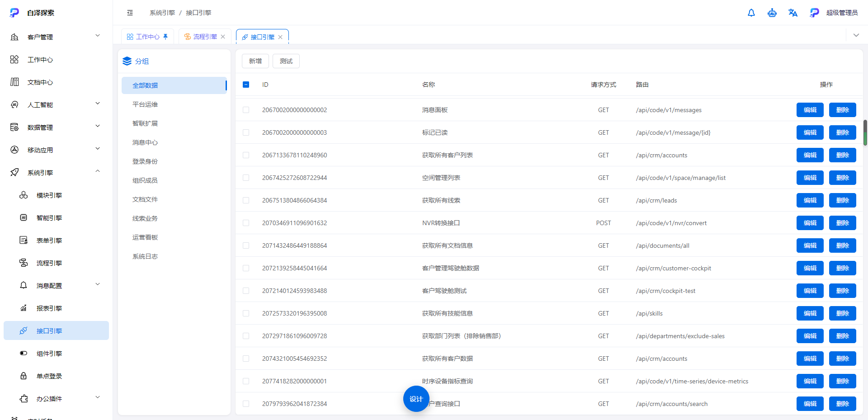Screen dimensions: 868x420
Task: Open the tabs dropdown chevron at right
Action: click(856, 35)
